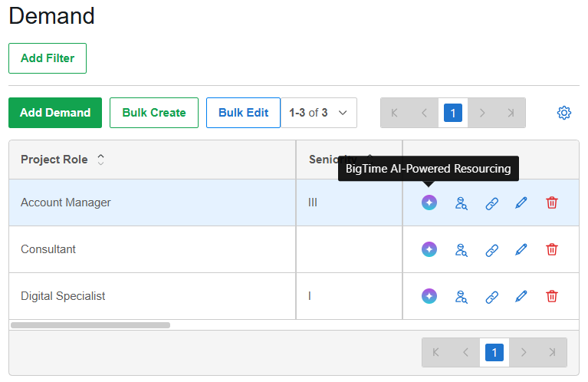Click link icon for Digital Specialist row
Image resolution: width=588 pixels, height=382 pixels.
coord(492,296)
